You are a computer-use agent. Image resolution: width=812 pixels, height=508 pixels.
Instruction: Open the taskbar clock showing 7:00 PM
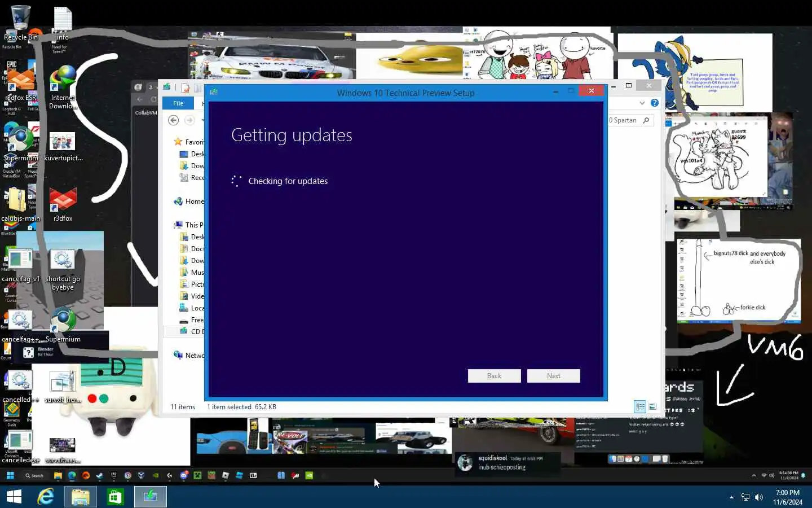(788, 497)
